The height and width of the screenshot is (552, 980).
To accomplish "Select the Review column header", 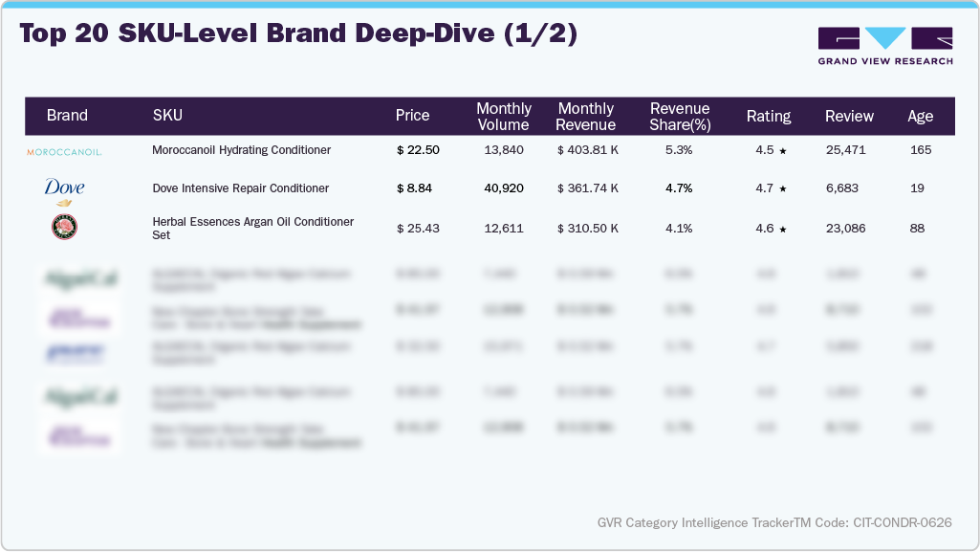I will click(849, 117).
